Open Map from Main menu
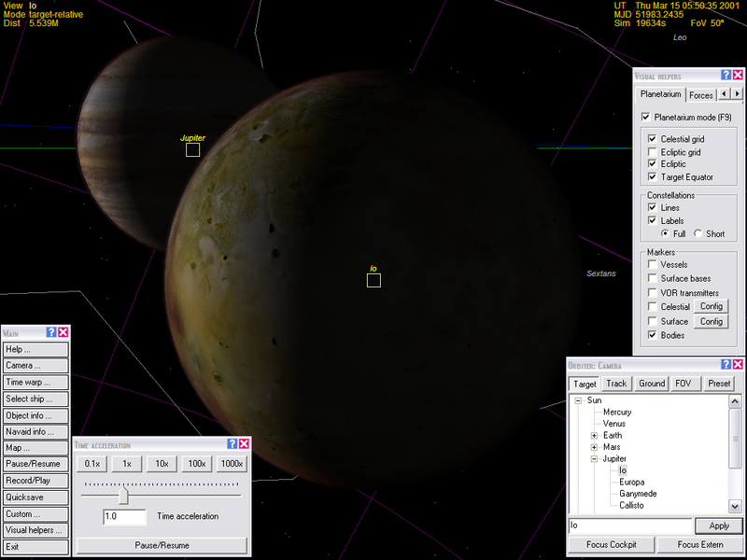 coord(35,448)
